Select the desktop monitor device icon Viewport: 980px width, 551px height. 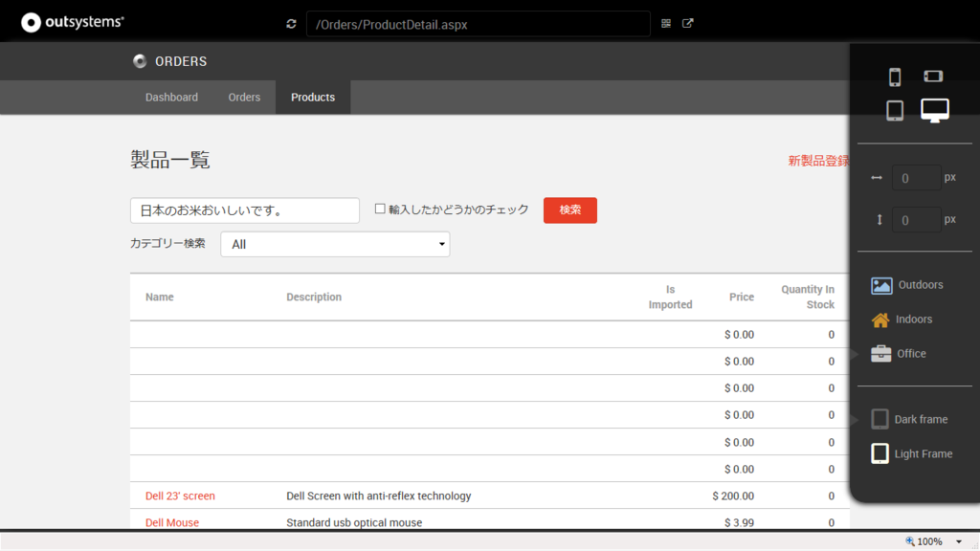[x=935, y=111]
